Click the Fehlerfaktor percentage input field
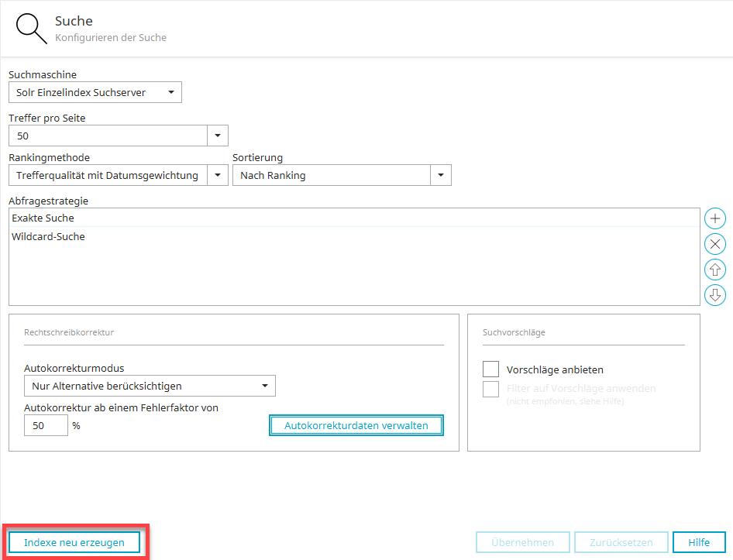 click(46, 425)
